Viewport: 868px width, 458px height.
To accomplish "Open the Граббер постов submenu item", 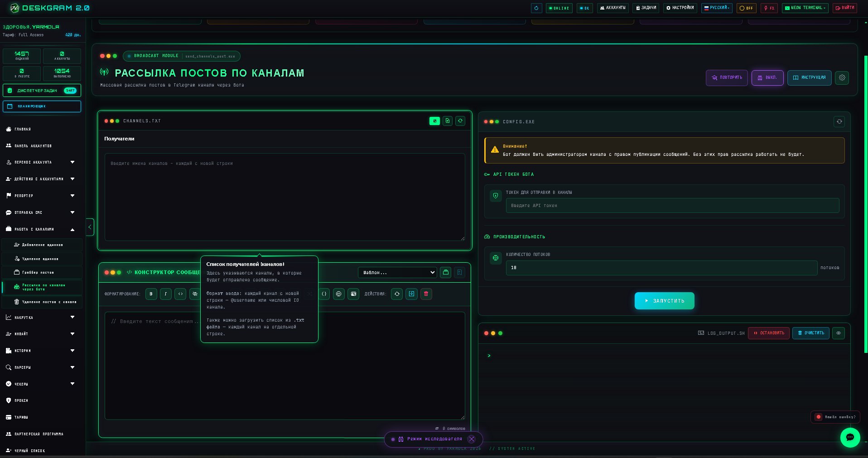I will pos(42,272).
